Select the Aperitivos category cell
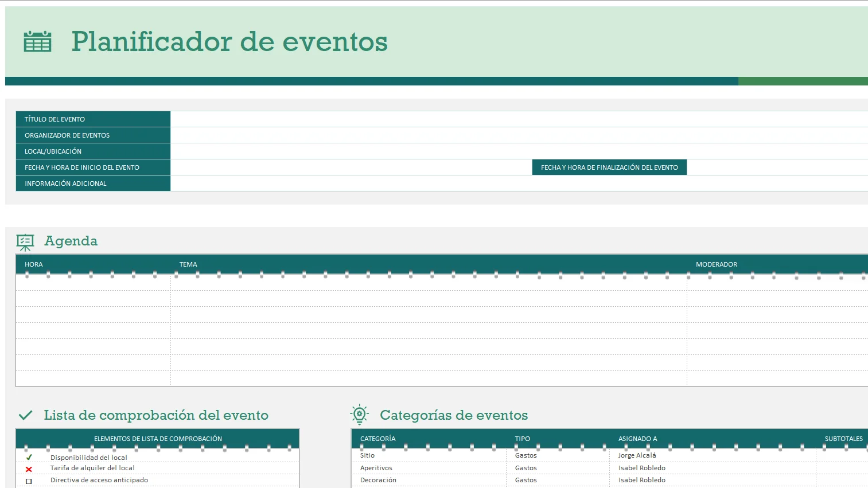This screenshot has width=868, height=488. coord(376,468)
